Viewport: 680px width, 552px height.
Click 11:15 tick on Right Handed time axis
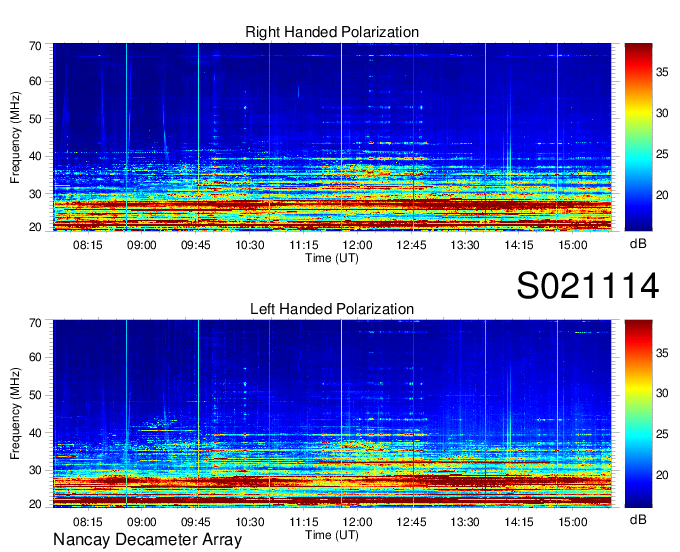pyautogui.click(x=304, y=245)
